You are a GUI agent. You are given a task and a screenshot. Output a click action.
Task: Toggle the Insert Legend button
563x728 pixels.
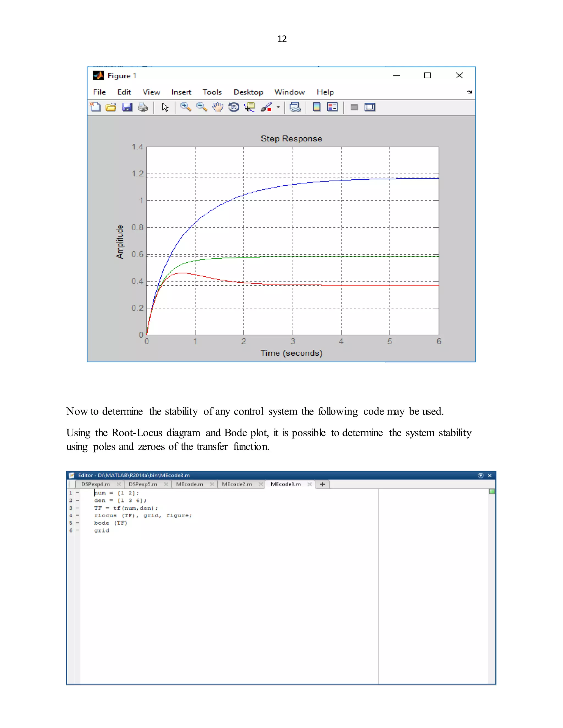(x=333, y=107)
